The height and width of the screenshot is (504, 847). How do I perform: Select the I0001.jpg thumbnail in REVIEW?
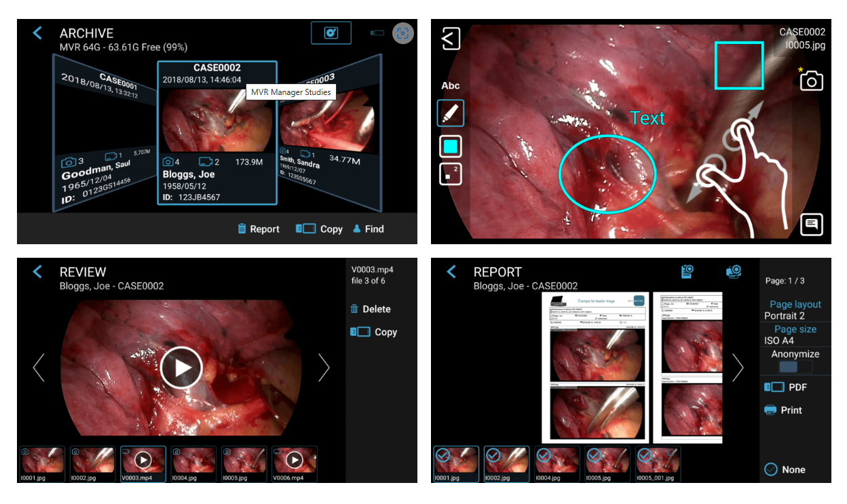[x=42, y=464]
